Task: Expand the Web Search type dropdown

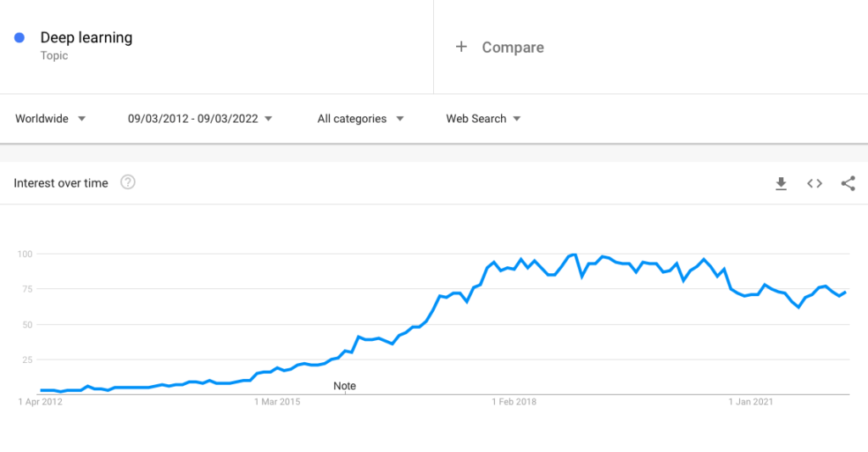Action: click(483, 119)
